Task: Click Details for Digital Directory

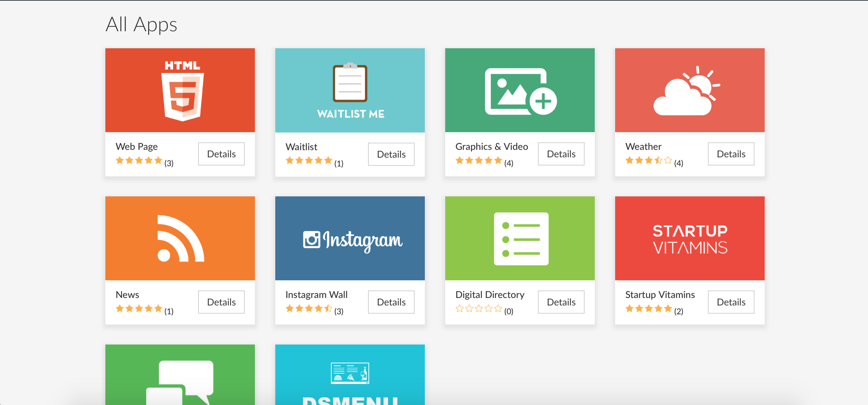Action: [561, 302]
